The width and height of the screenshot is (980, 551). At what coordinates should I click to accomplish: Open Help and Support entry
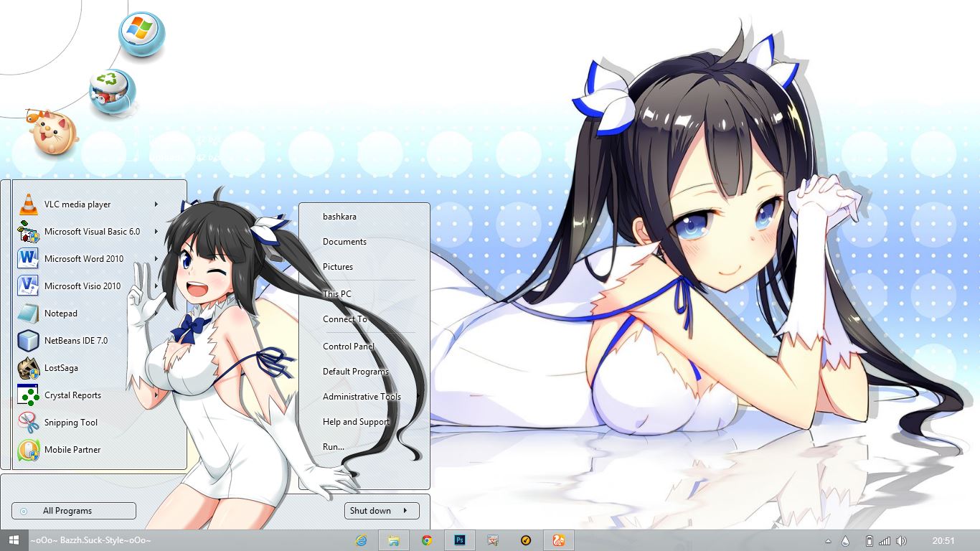pyautogui.click(x=357, y=422)
